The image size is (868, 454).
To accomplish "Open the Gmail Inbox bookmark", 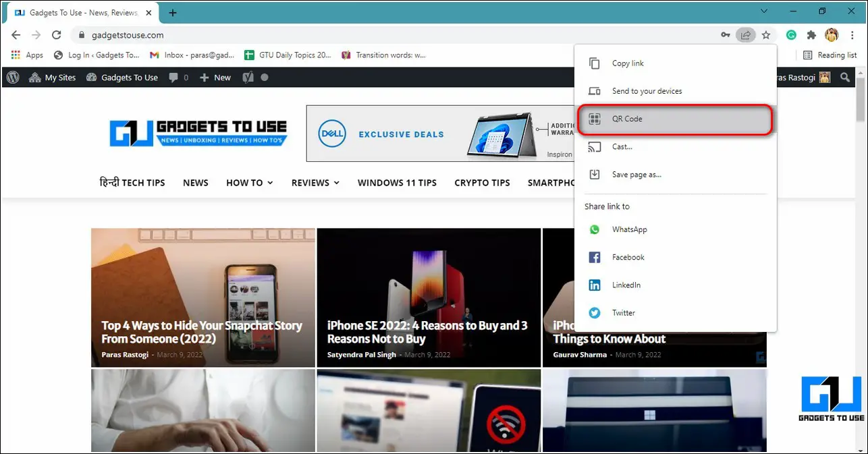I will point(193,55).
